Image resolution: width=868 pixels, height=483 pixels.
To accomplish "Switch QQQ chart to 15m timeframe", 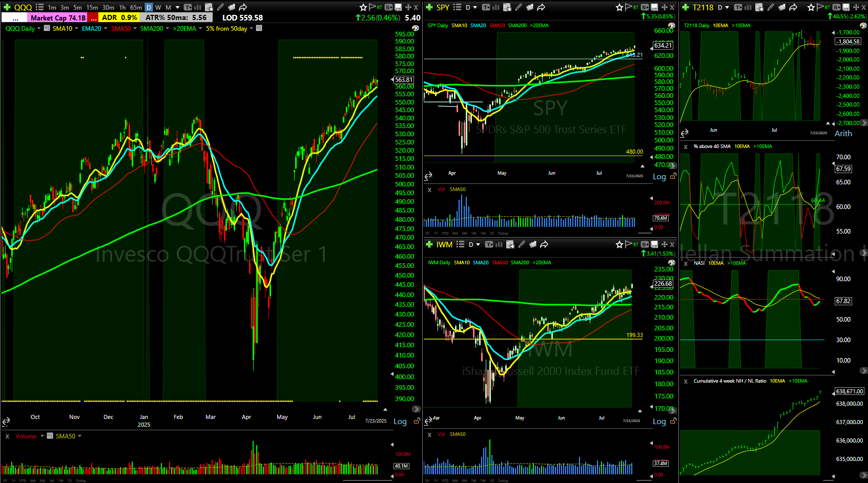I will point(92,8).
